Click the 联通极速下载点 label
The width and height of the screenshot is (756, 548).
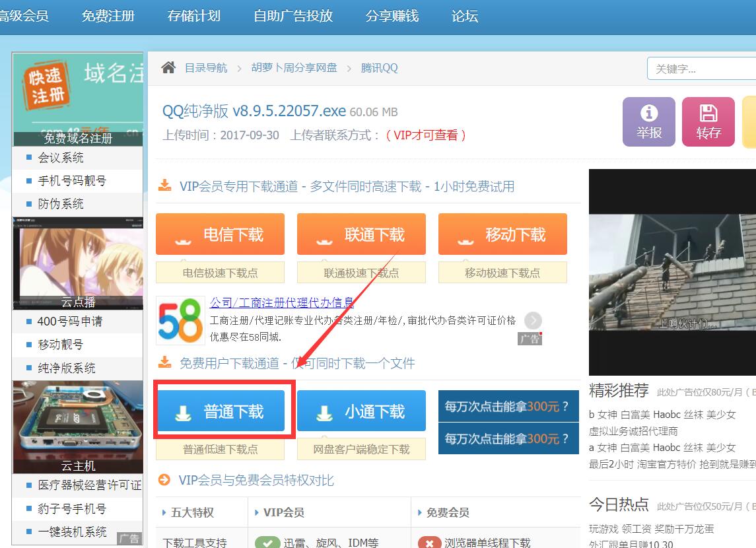361,273
